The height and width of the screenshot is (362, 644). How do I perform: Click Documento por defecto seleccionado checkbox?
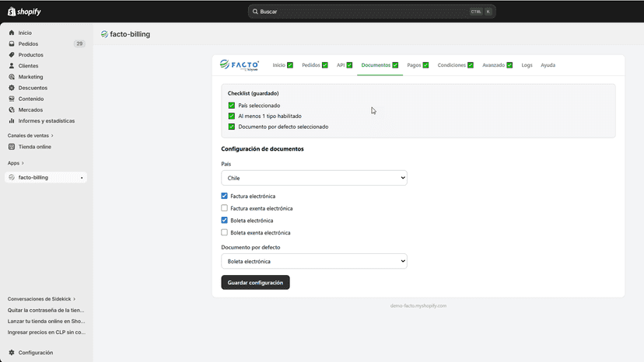pyautogui.click(x=232, y=127)
